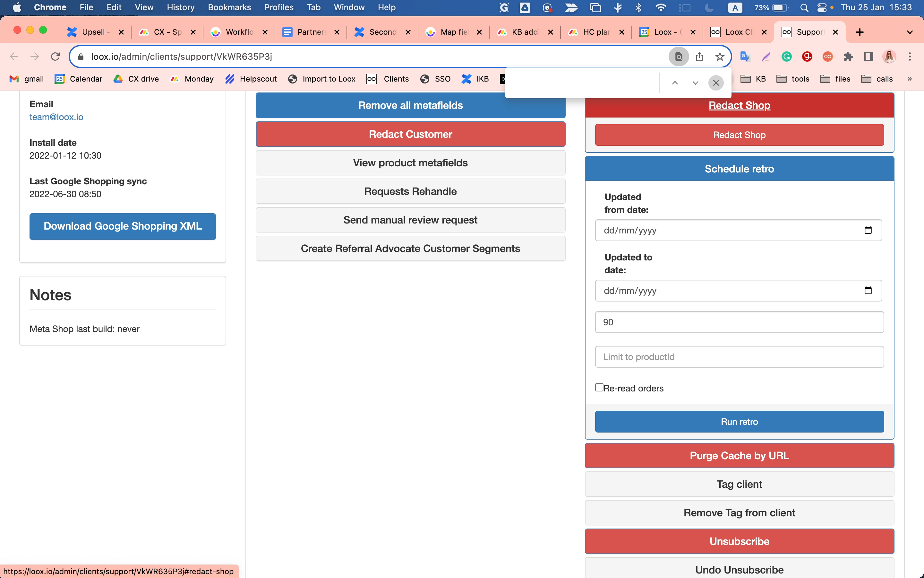
Task: Click Purge Cache by URL
Action: coord(739,456)
